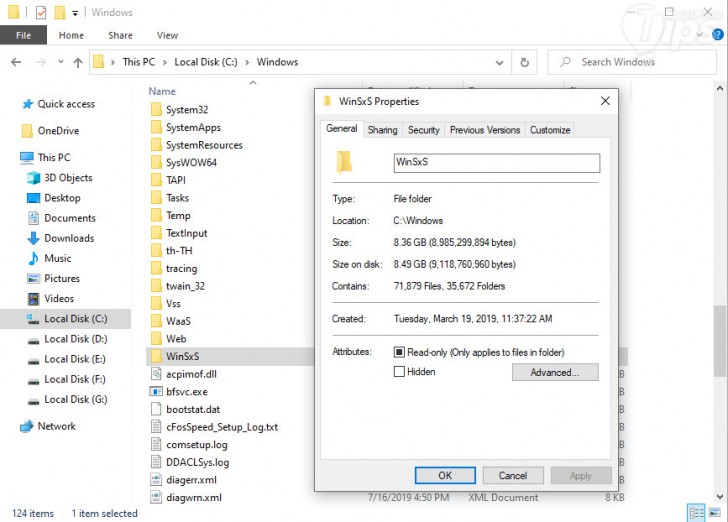Click the Forward navigation arrow
Viewport: 728px width, 522px height.
(x=41, y=62)
